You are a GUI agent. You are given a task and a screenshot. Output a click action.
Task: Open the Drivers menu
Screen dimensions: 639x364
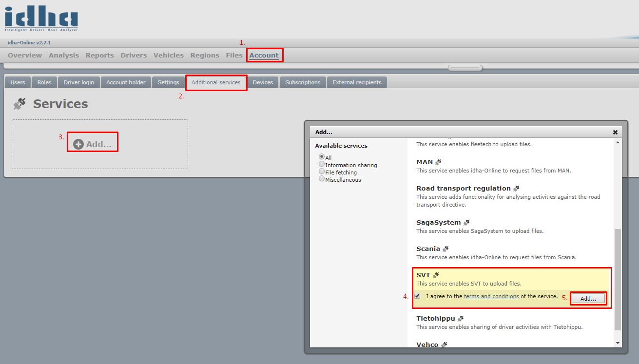pyautogui.click(x=134, y=55)
